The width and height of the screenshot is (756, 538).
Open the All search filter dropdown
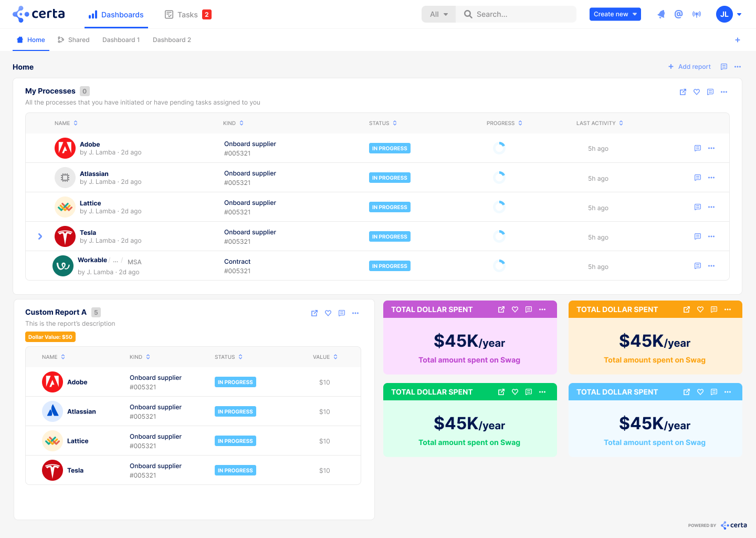(x=438, y=14)
